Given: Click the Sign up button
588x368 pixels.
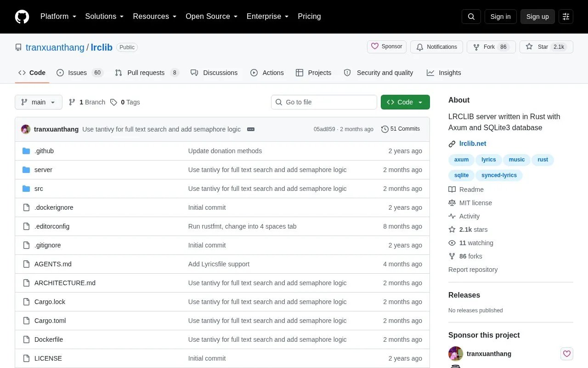Looking at the screenshot, I should 537,17.
